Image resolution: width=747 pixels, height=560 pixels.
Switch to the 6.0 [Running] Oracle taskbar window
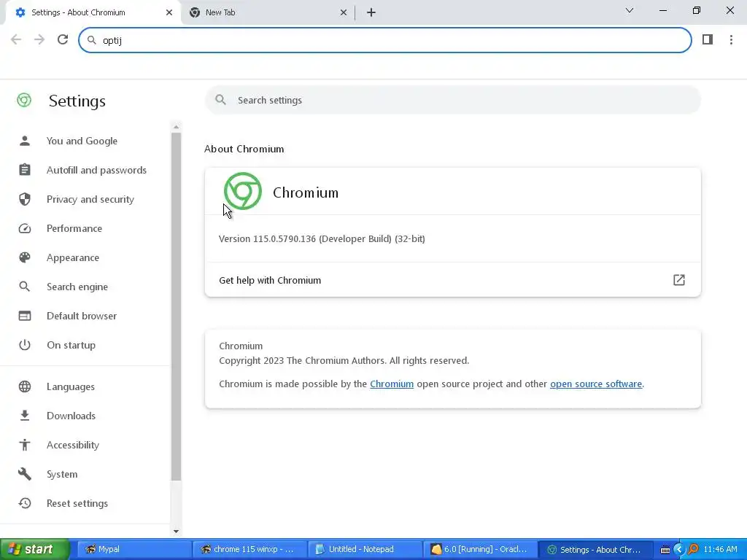pyautogui.click(x=480, y=549)
